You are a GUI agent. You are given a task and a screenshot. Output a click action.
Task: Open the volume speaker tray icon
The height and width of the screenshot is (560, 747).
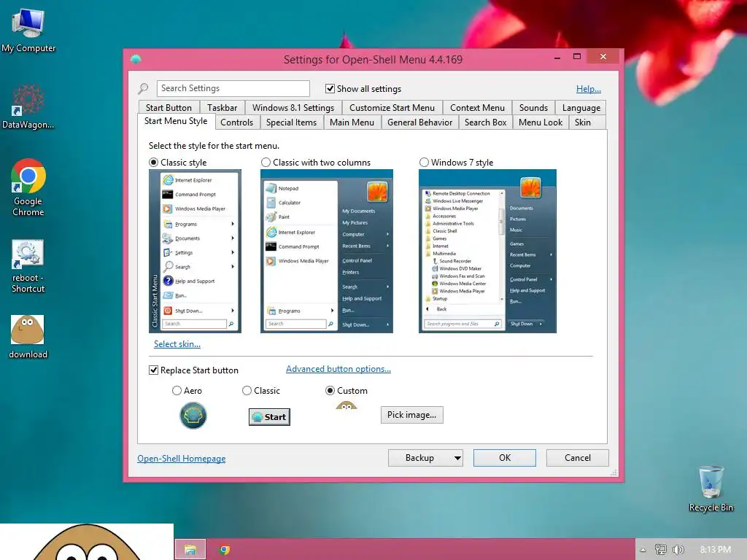[678, 550]
